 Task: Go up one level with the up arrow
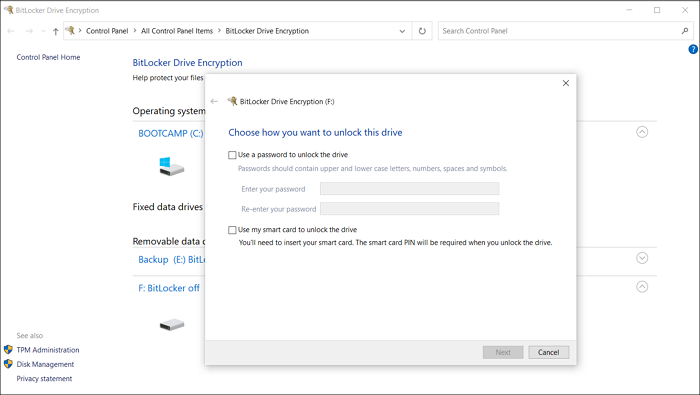(x=55, y=31)
